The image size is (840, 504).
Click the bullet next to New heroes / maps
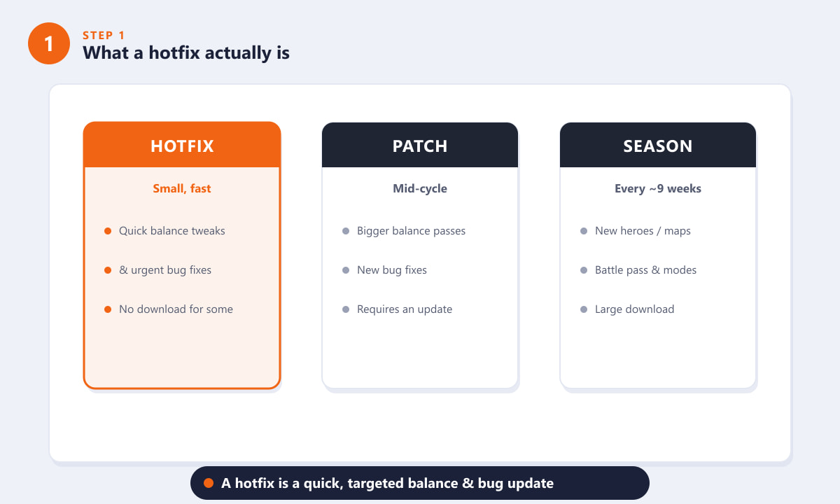[584, 231]
